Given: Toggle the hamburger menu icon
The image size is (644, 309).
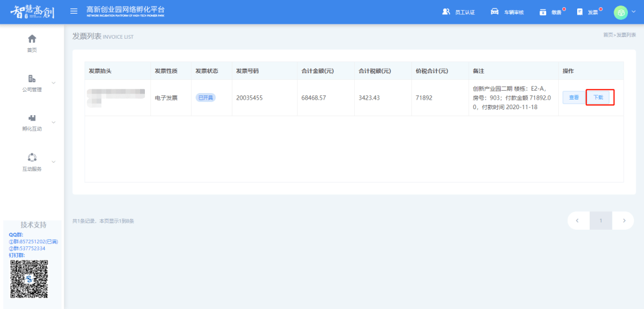Looking at the screenshot, I should (74, 11).
